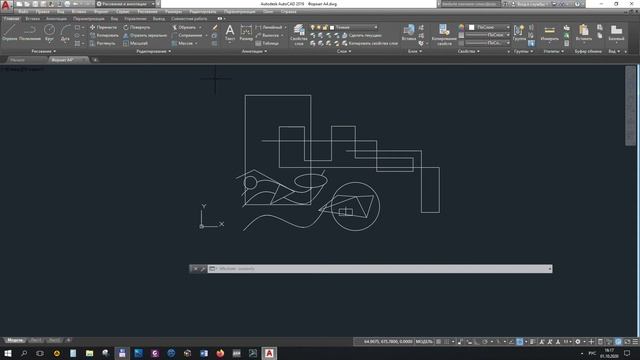
Task: Toggle MODEL (МОДЕЛЬ) space button
Action: [x=424, y=342]
